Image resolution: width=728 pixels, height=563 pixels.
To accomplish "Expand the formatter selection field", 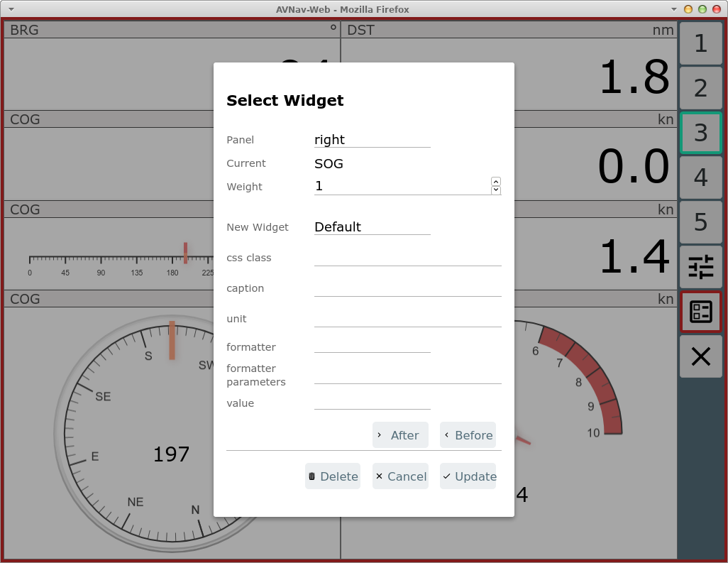I will (x=372, y=346).
